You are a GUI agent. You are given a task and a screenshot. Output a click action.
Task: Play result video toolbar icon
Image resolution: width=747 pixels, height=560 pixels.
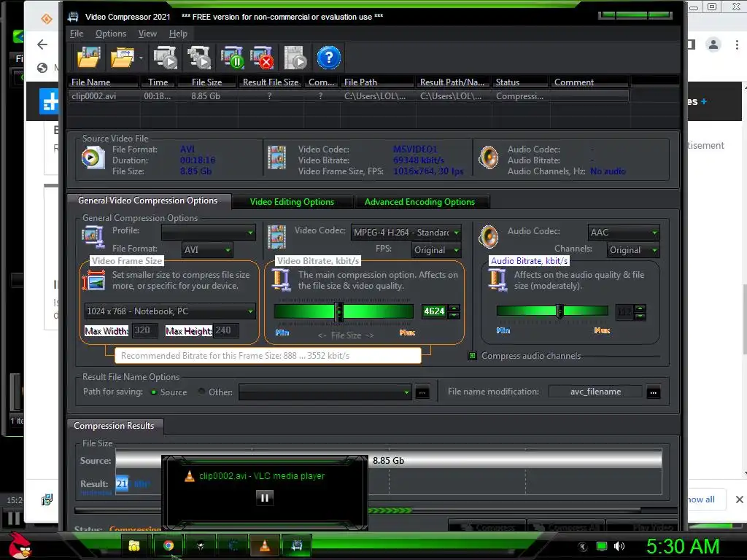point(295,58)
